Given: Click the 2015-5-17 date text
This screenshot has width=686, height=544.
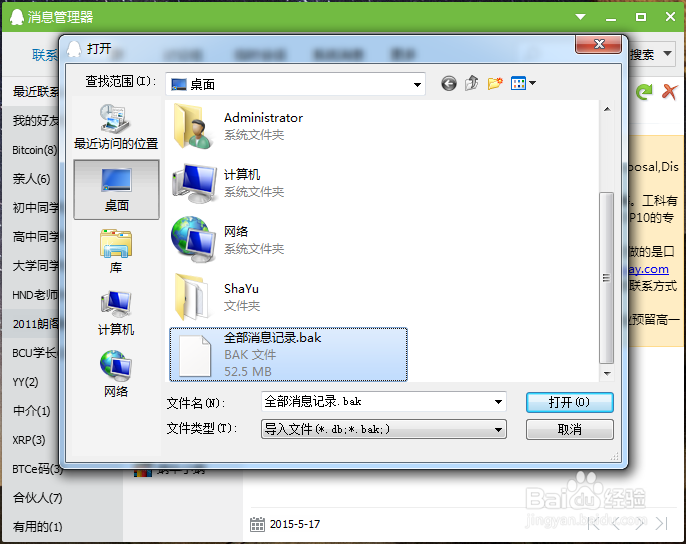Looking at the screenshot, I should (295, 524).
